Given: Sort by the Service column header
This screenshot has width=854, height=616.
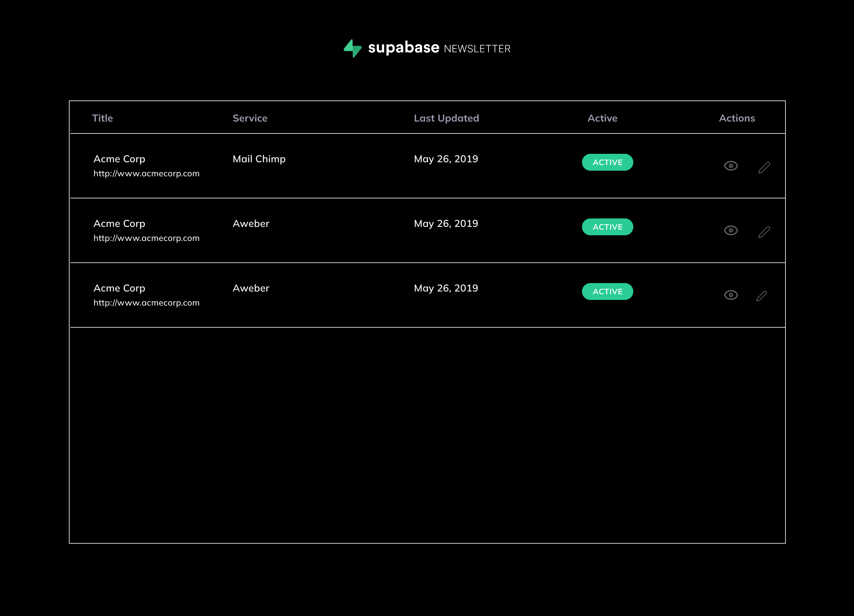Looking at the screenshot, I should click(250, 118).
